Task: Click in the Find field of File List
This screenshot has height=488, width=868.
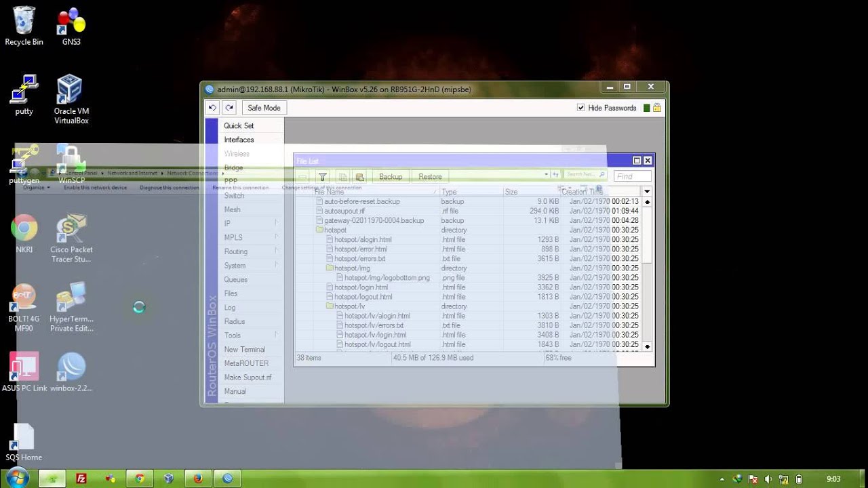Action: pos(632,176)
